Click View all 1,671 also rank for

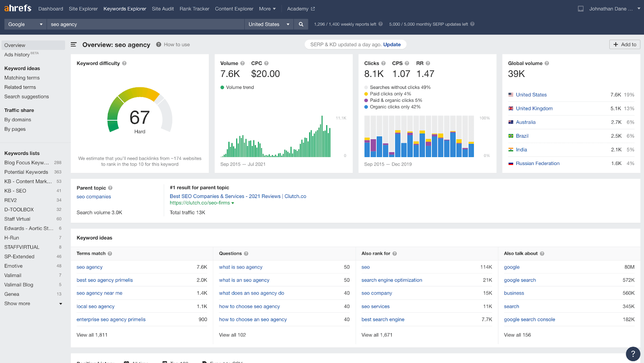[377, 335]
